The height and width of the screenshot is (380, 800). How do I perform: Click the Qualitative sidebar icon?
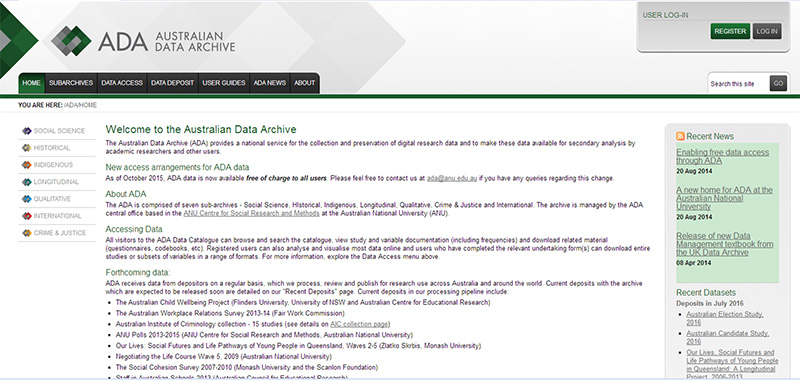click(27, 199)
